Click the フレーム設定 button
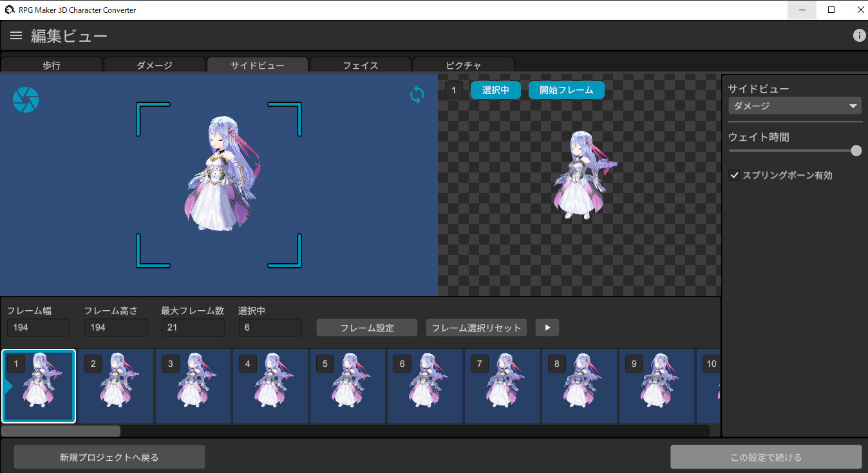Screen dimensions: 868x473 coord(367,328)
